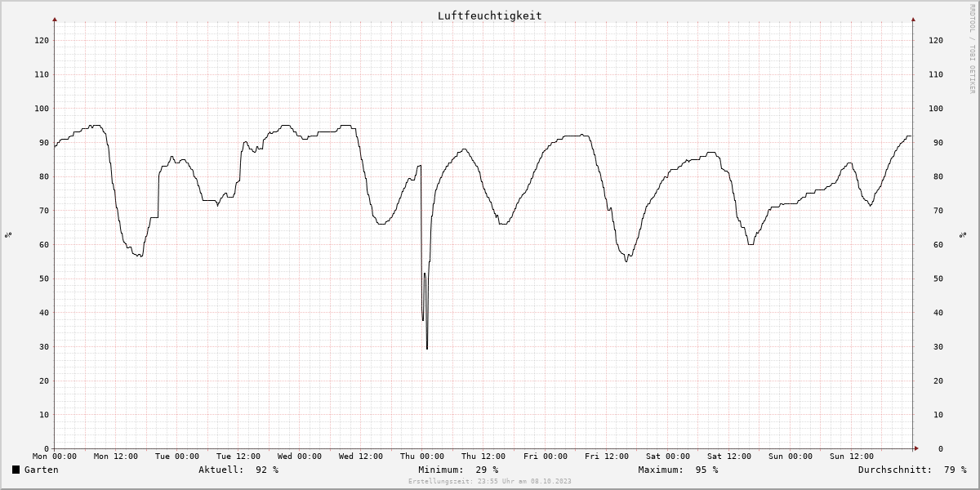Click the 'Sun 12:00' time axis label
This screenshot has height=490, width=980.
[852, 457]
